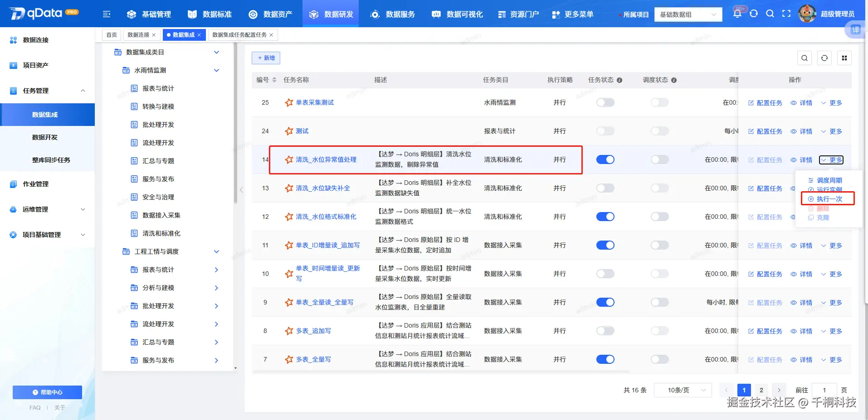
Task: Expand the 运维管理 sidebar group
Action: pyautogui.click(x=83, y=209)
